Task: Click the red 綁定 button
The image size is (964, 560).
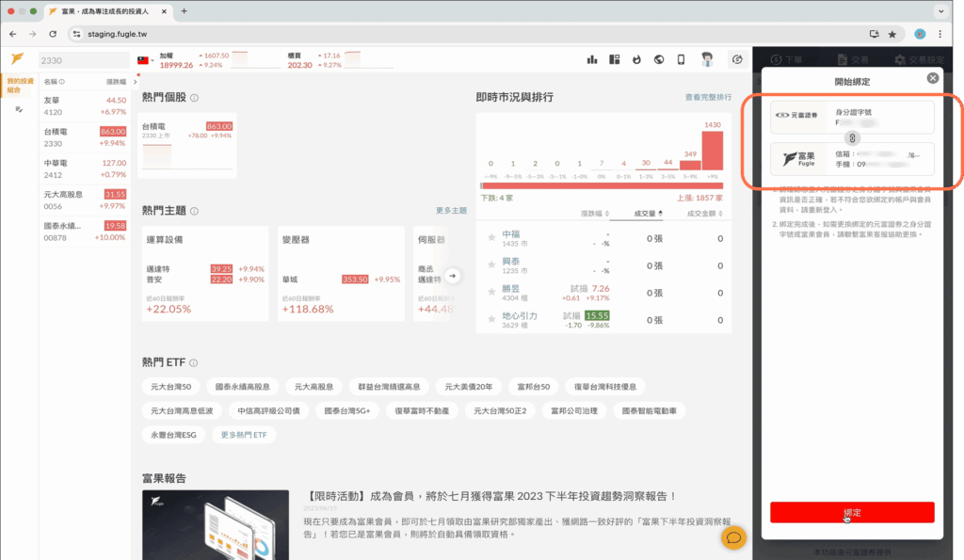Action: 852,512
